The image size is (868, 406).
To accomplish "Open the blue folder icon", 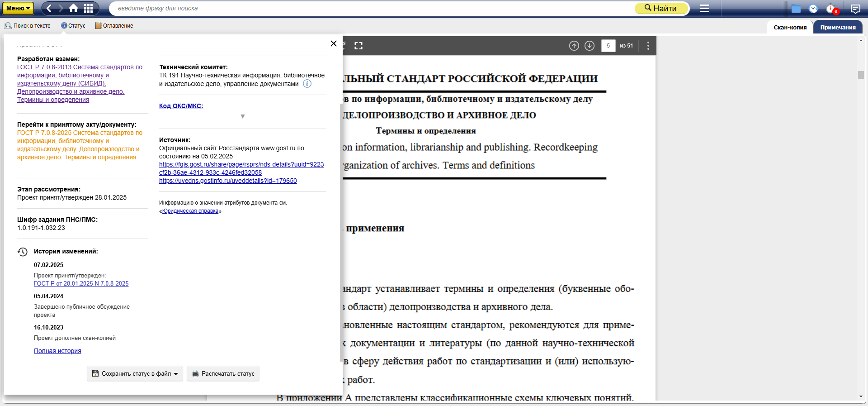I will [796, 9].
